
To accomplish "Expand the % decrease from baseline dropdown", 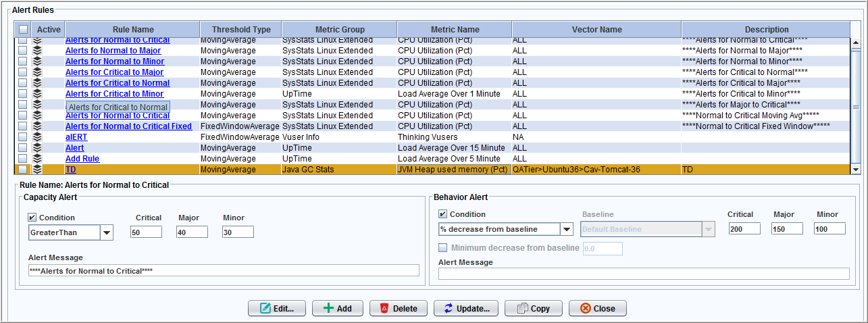I will point(567,230).
